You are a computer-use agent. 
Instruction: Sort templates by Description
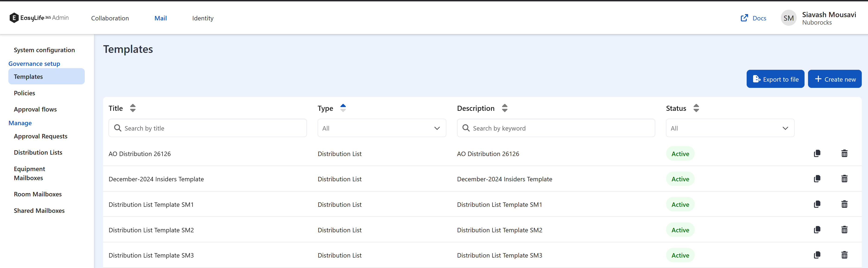click(504, 108)
